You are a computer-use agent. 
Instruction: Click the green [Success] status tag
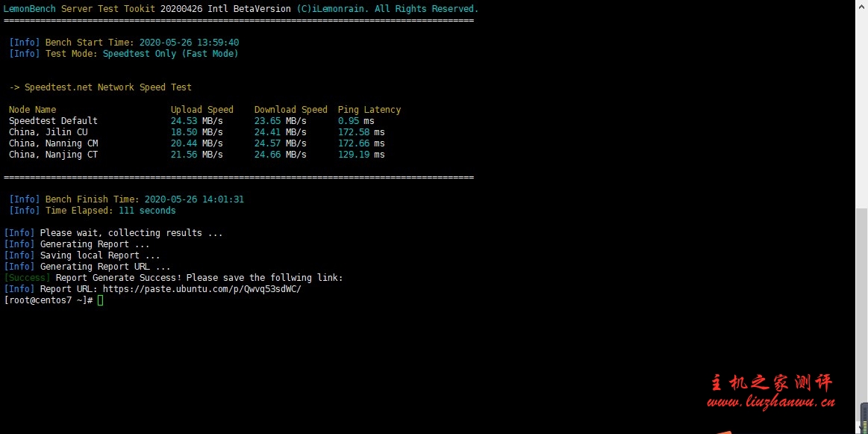tap(27, 278)
